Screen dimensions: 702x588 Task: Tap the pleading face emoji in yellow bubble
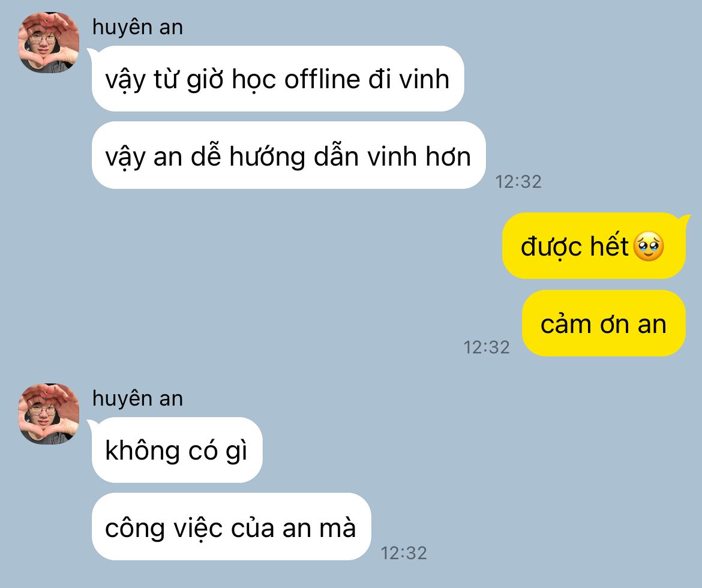click(649, 247)
